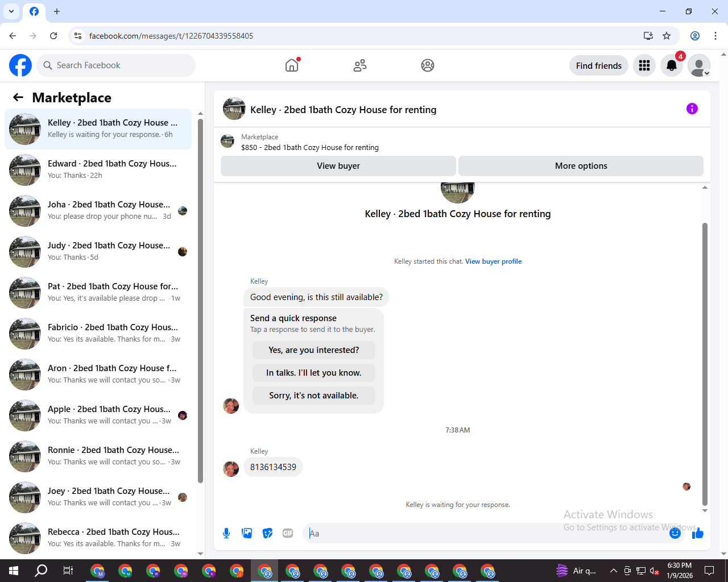This screenshot has width=728, height=582.
Task: Go to the Home feed icon
Action: (x=292, y=65)
